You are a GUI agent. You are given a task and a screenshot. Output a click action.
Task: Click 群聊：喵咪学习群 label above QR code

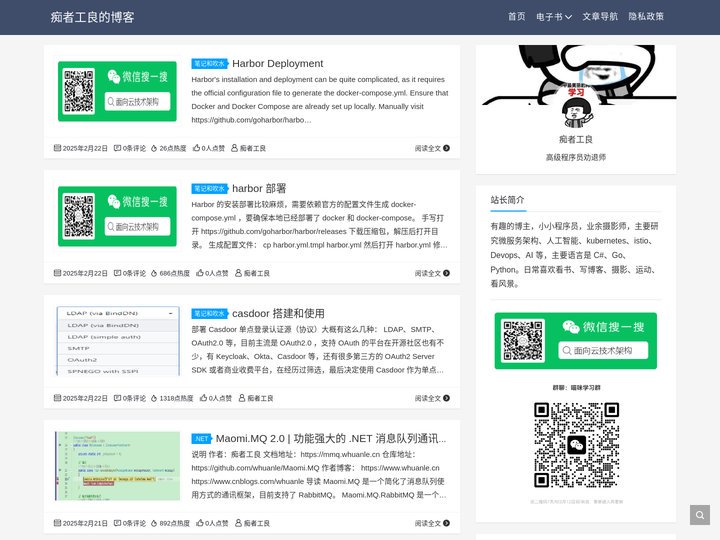pos(576,388)
